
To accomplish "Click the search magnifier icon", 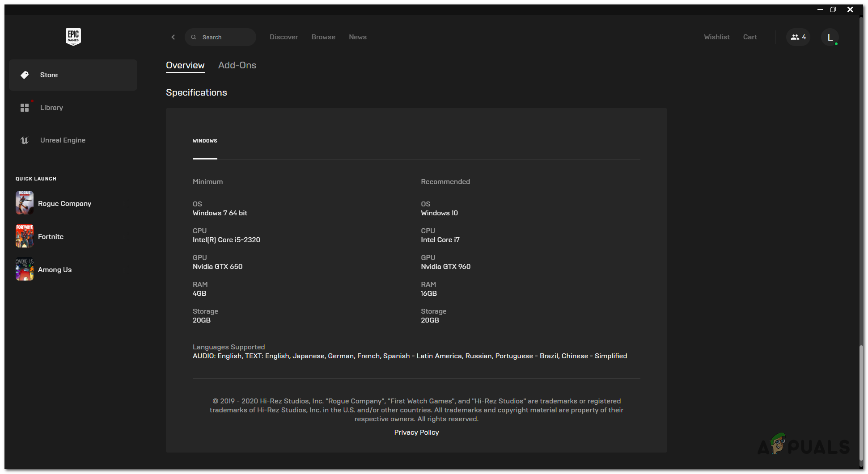I will click(x=194, y=37).
